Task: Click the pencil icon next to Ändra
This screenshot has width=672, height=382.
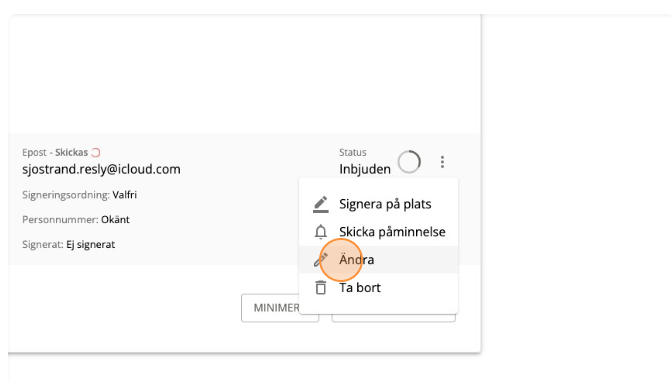Action: (321, 259)
